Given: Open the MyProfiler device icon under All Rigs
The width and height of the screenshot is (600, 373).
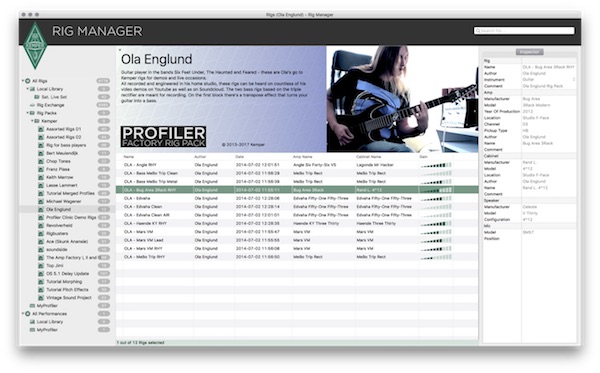Looking at the screenshot, I should (x=32, y=306).
